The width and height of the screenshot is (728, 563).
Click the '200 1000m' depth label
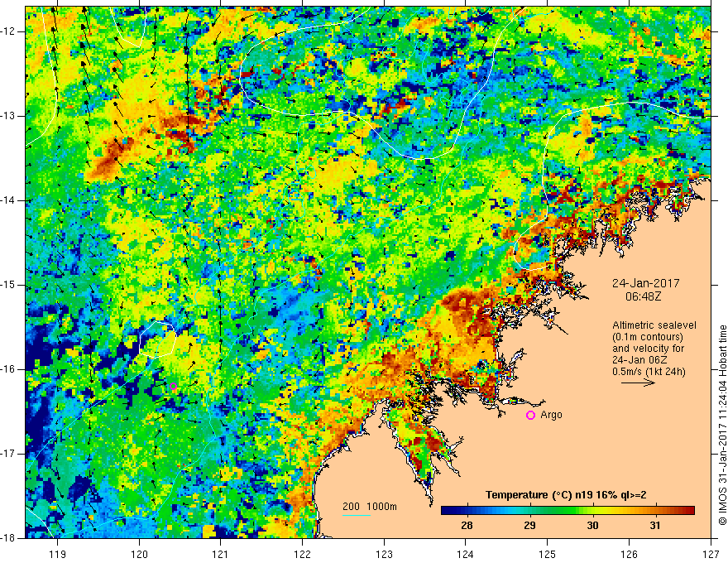pos(370,507)
